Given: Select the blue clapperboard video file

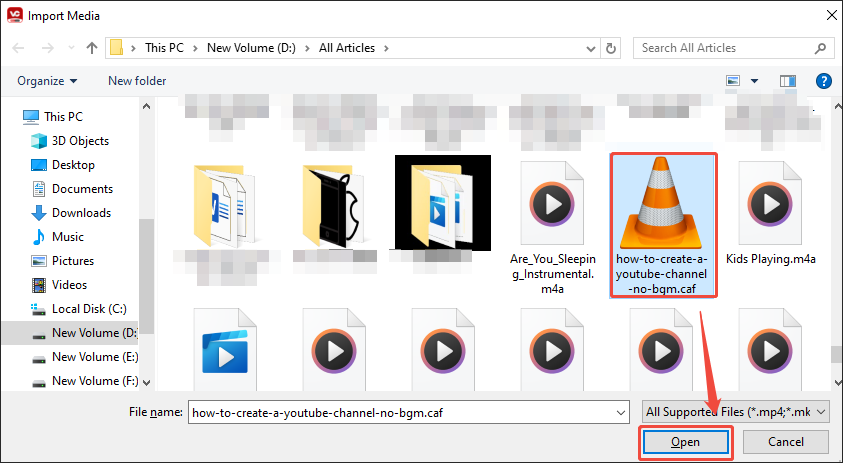Looking at the screenshot, I should coord(225,352).
